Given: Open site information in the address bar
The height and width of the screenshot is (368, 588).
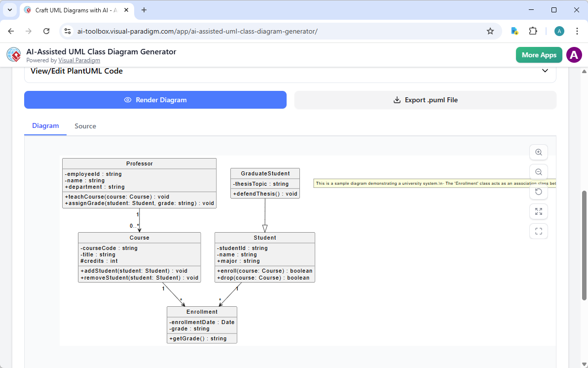Looking at the screenshot, I should (67, 31).
